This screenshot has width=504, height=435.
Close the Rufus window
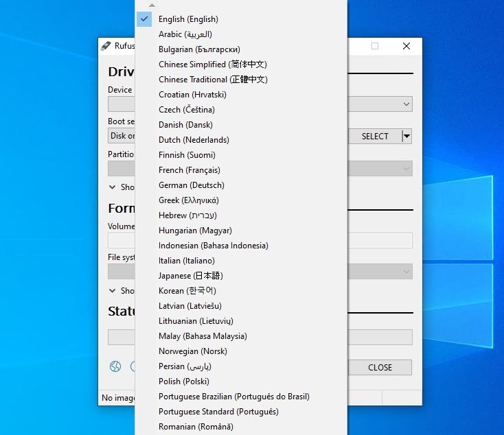(406, 46)
